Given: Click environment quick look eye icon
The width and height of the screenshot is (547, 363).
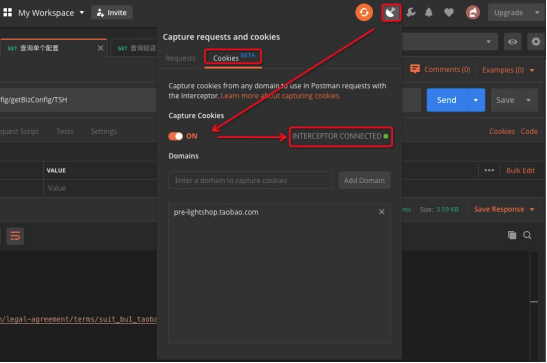Looking at the screenshot, I should (x=512, y=42).
